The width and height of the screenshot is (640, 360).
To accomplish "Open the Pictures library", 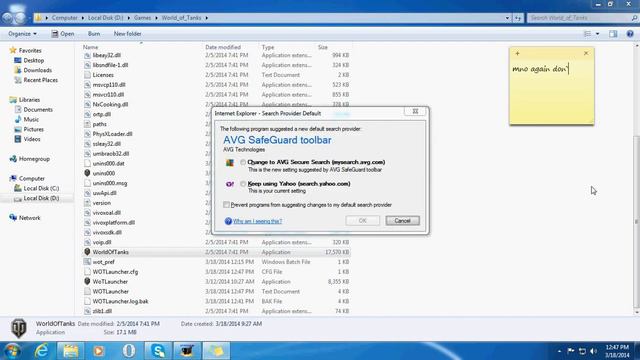I will 33,129.
